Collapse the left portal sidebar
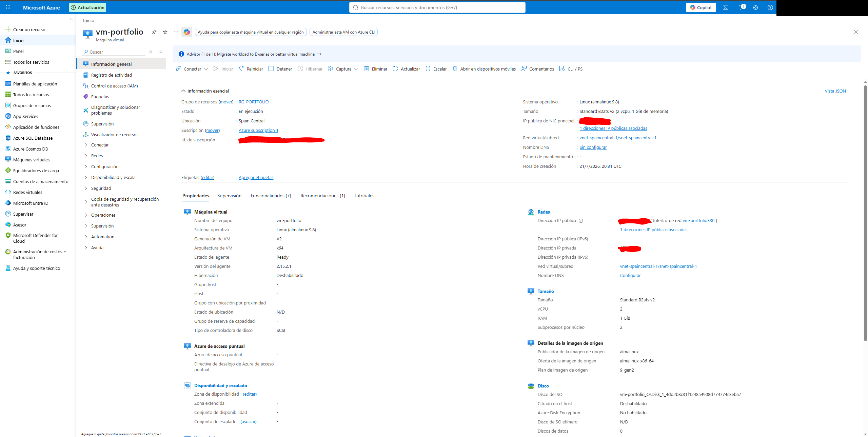 [72, 19]
